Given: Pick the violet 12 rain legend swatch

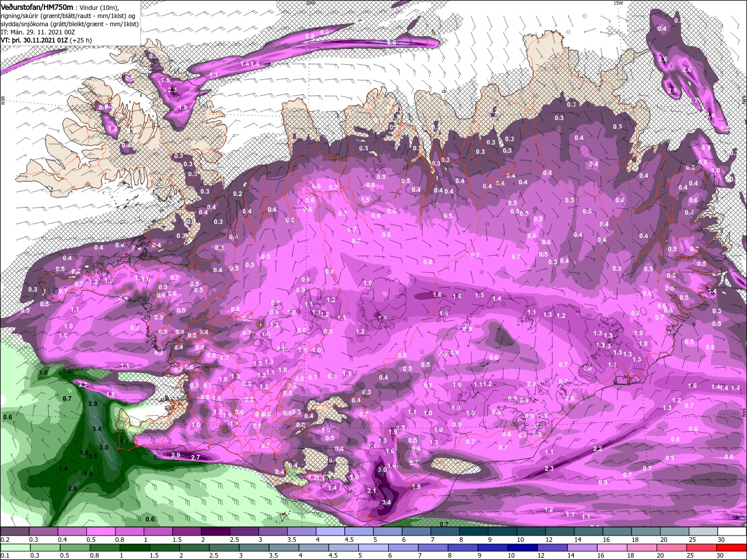Looking at the screenshot, I should (553, 548).
